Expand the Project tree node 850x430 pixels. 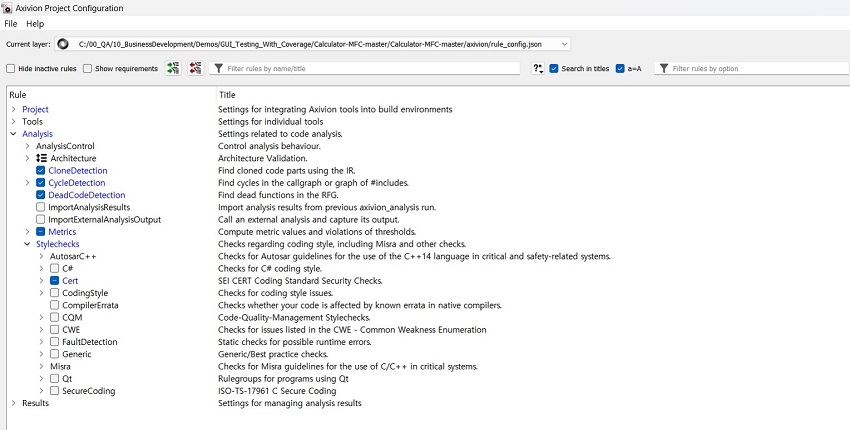(x=13, y=109)
